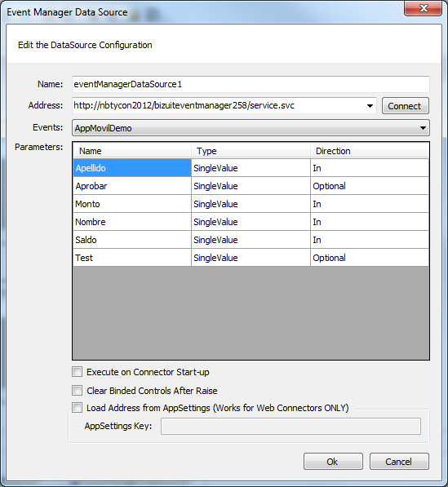448x487 pixels.
Task: Expand the Events AppMovilDemo combo box
Action: coord(251,128)
